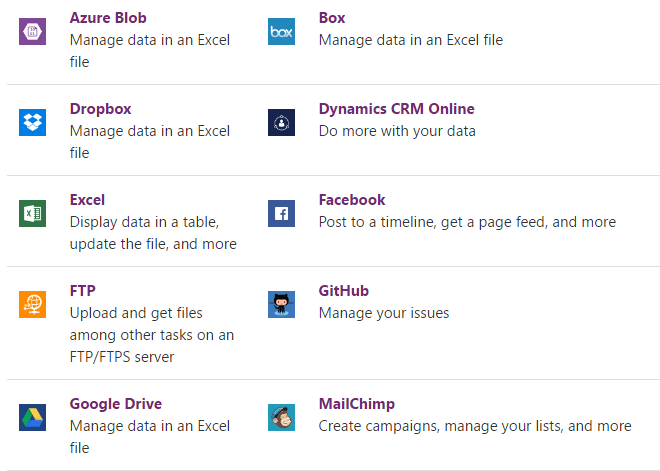Select the Google Drive title link
Image resolution: width=660 pixels, height=472 pixels.
[116, 404]
